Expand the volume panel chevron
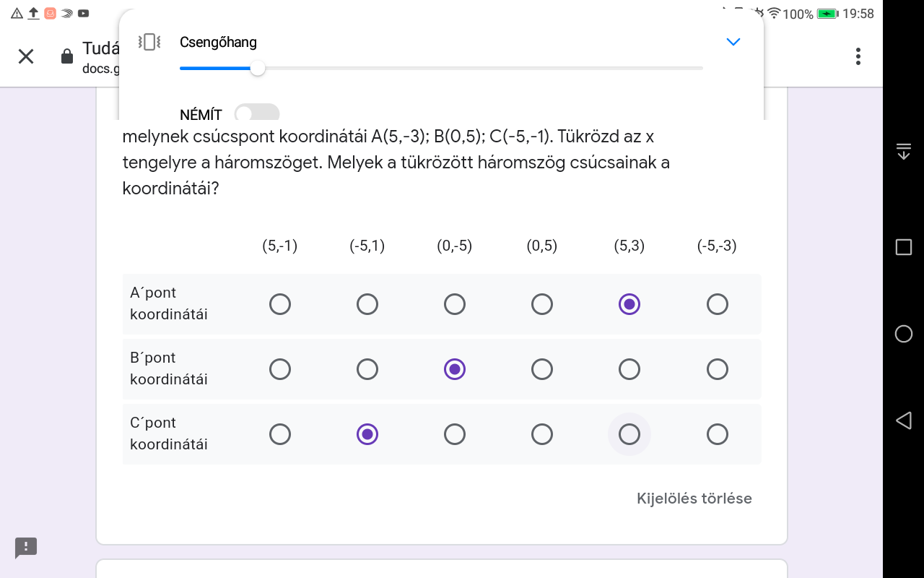The width and height of the screenshot is (924, 578). (733, 42)
